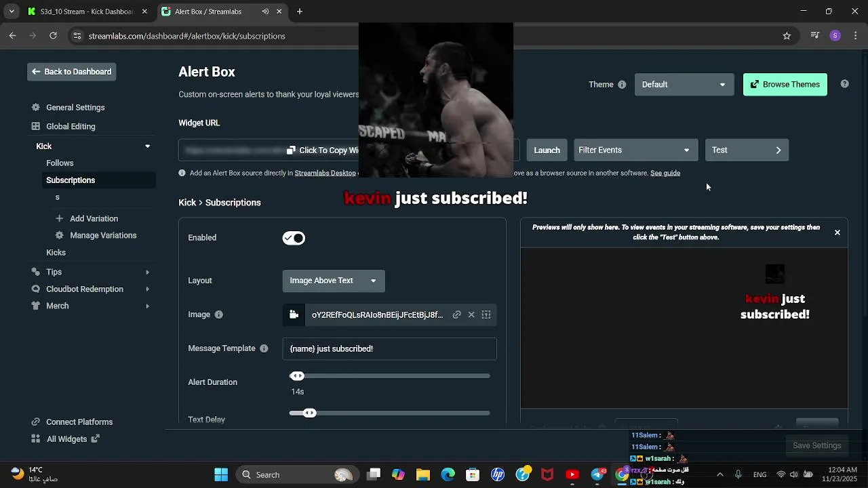Image resolution: width=868 pixels, height=488 pixels.
Task: Click the Alert Duration slider handle
Action: pyautogui.click(x=297, y=376)
